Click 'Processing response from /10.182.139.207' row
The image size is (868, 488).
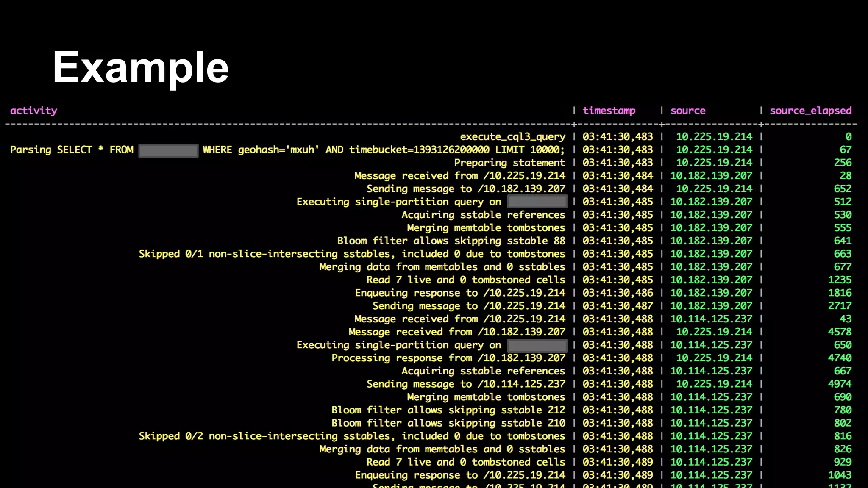[x=448, y=358]
